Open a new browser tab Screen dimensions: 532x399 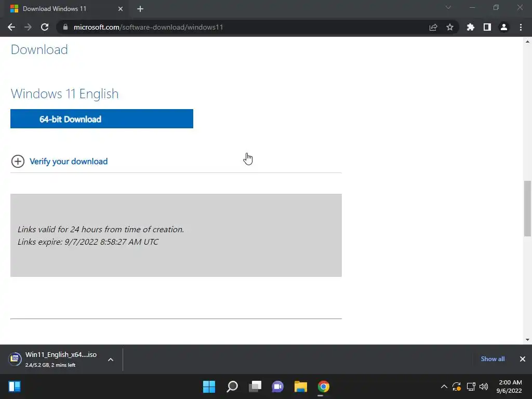(x=140, y=9)
